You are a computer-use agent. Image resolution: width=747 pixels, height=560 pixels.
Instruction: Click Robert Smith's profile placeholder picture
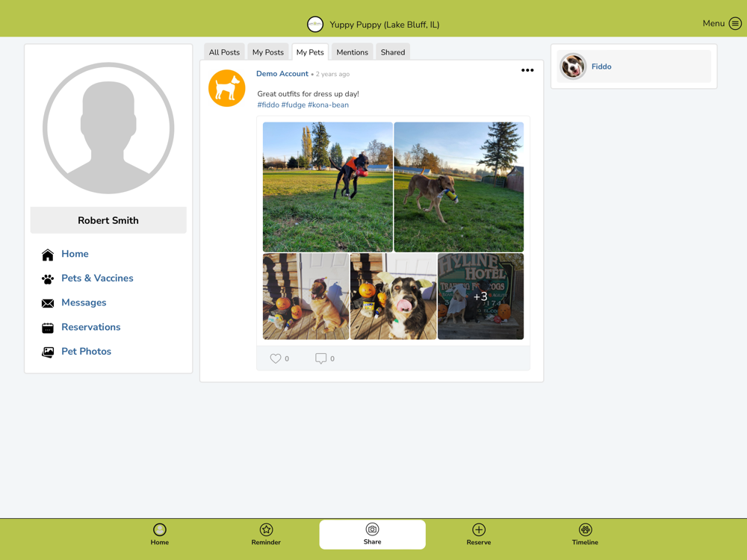coord(108,128)
